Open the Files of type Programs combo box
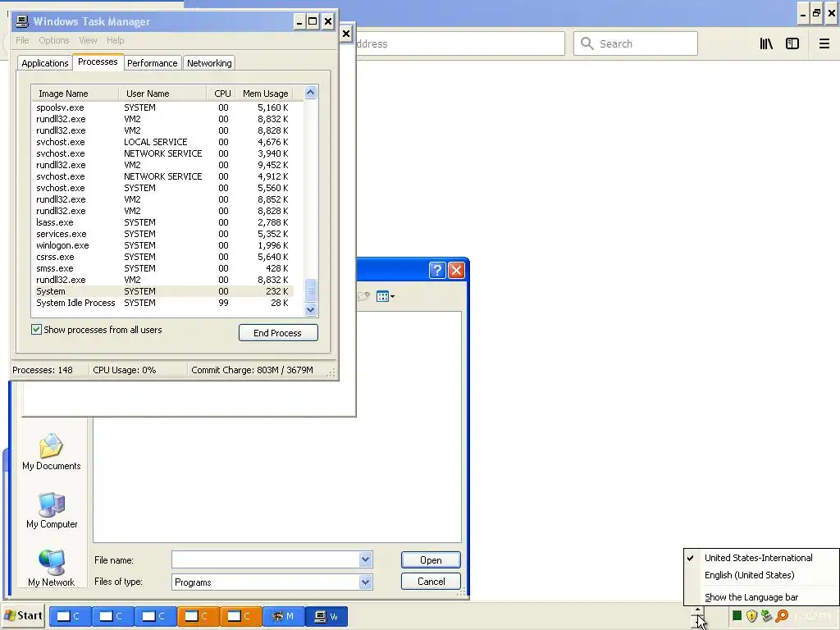 [272, 582]
